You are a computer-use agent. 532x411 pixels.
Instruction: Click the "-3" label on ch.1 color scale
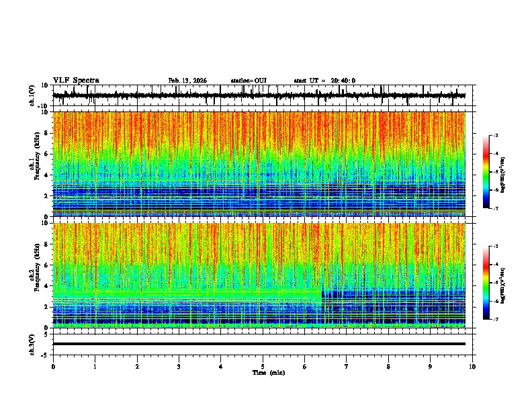coord(495,135)
